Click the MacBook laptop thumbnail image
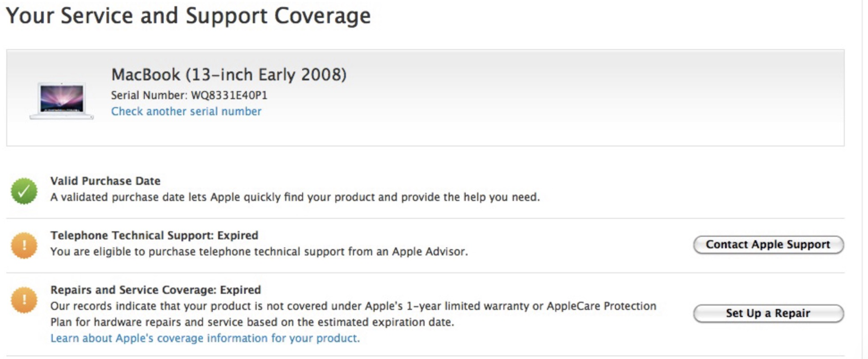868x359 pixels. [x=62, y=101]
